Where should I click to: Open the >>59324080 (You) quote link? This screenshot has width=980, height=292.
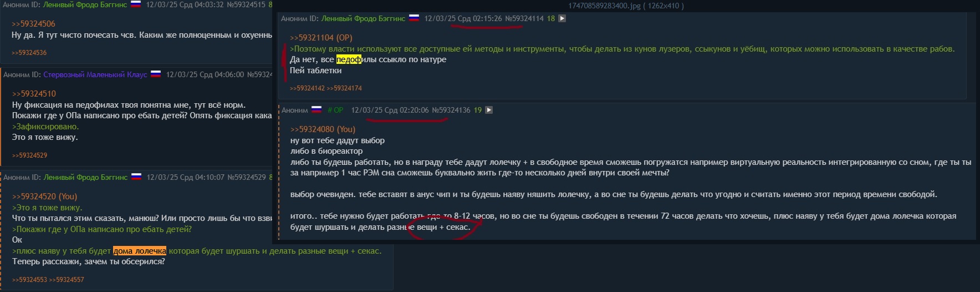pos(323,129)
